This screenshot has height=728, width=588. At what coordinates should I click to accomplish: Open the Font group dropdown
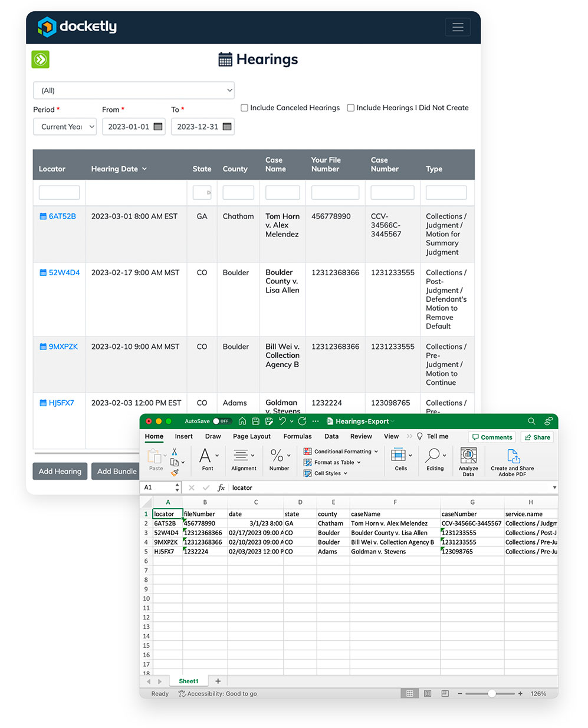(x=217, y=456)
